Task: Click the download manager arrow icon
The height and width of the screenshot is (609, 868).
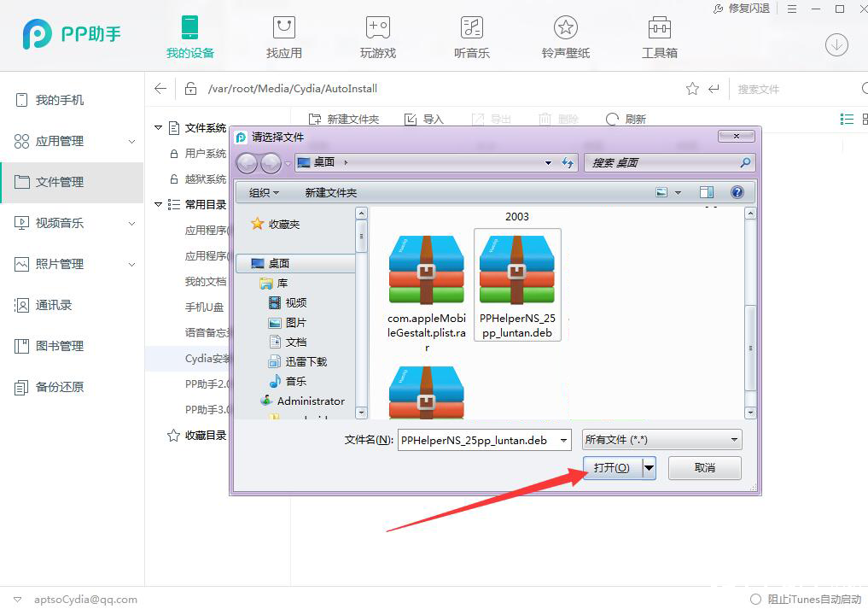Action: (836, 44)
